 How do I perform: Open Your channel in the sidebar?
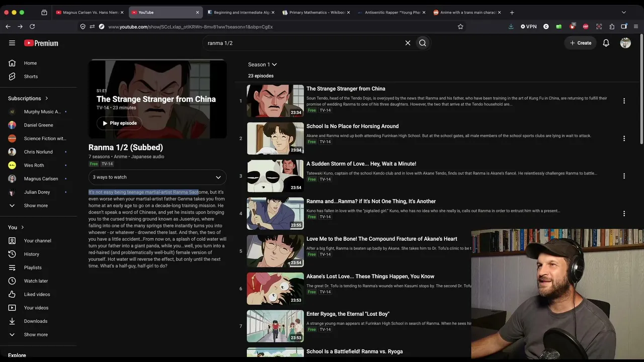pos(38,241)
